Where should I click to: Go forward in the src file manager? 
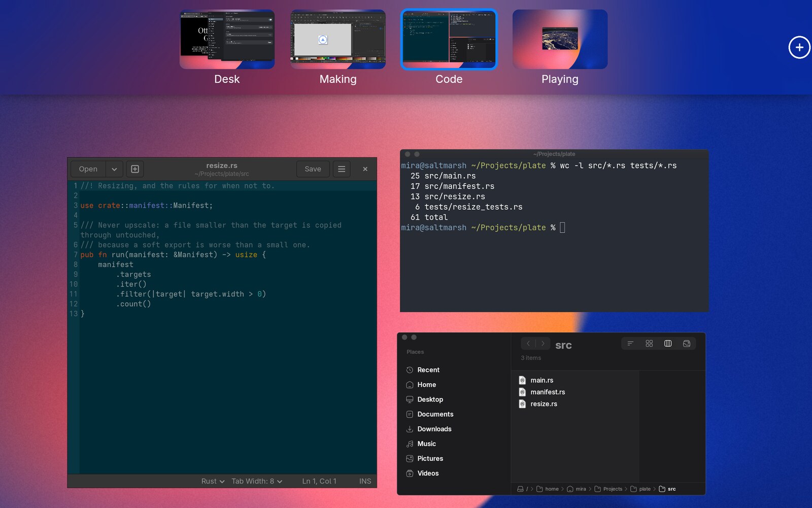(543, 344)
